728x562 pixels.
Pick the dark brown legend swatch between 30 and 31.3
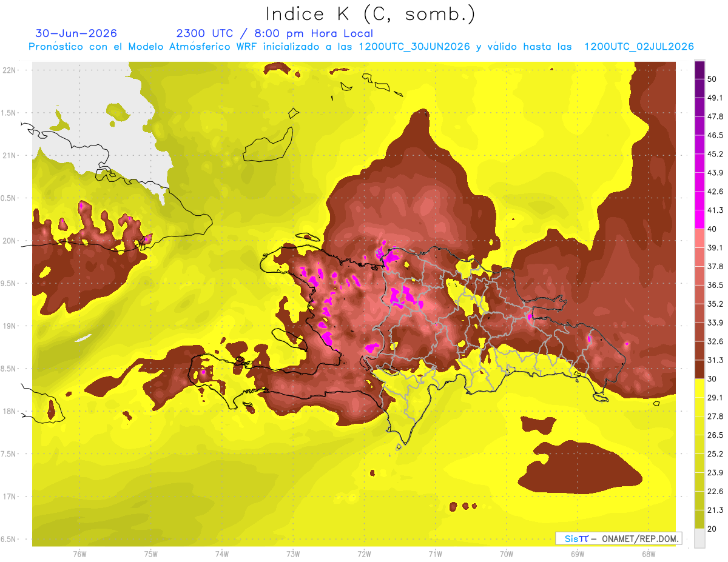point(699,369)
